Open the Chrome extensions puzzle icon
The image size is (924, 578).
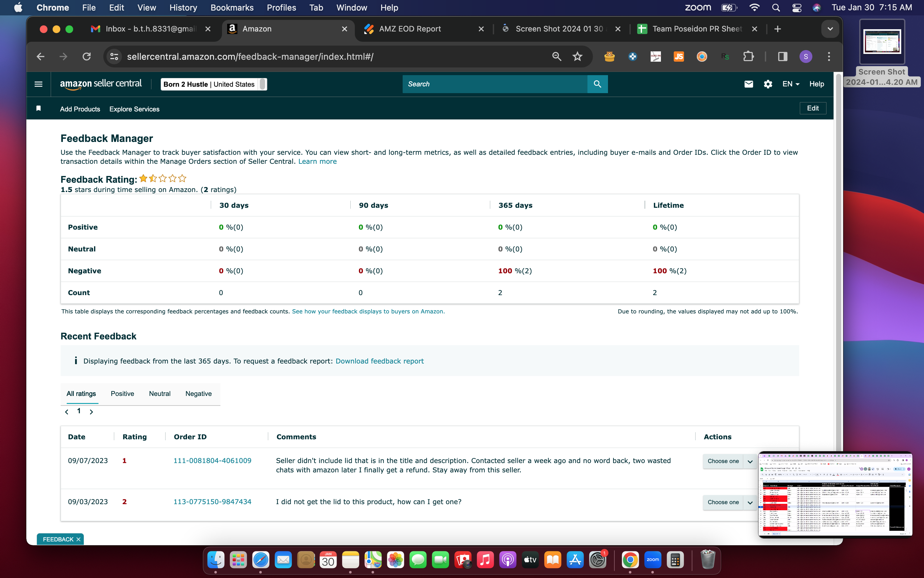click(x=749, y=57)
